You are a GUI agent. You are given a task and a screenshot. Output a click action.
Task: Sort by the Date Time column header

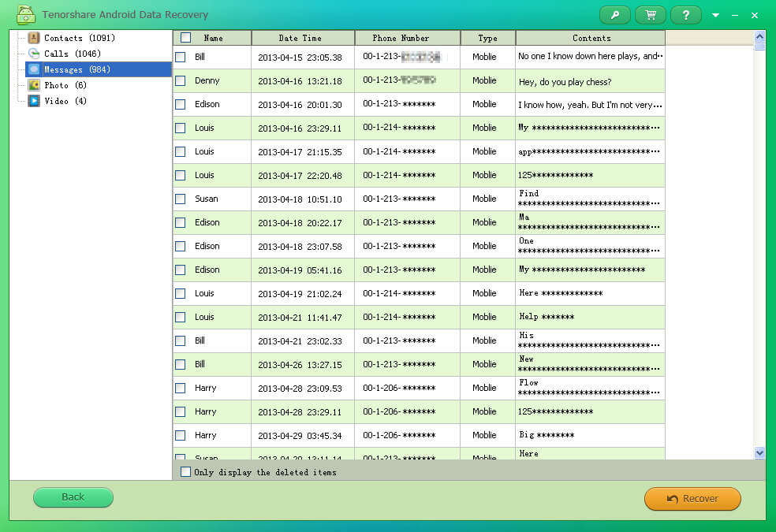click(x=303, y=38)
